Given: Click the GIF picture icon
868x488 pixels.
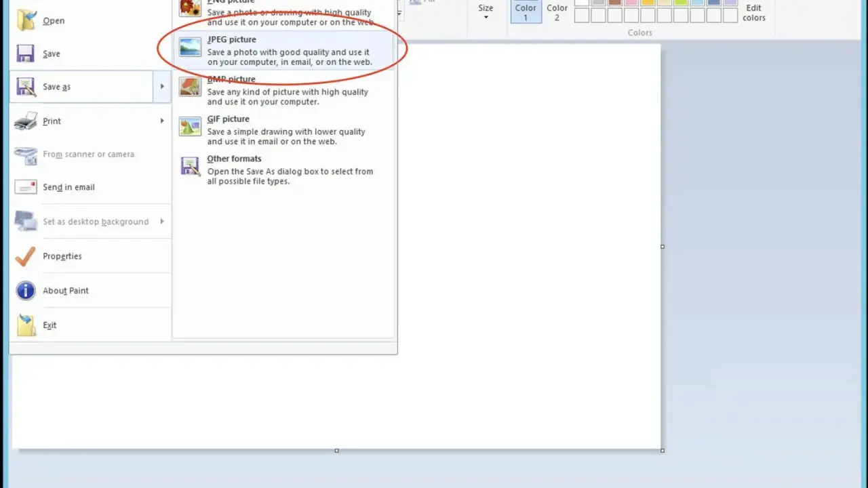Looking at the screenshot, I should 190,127.
